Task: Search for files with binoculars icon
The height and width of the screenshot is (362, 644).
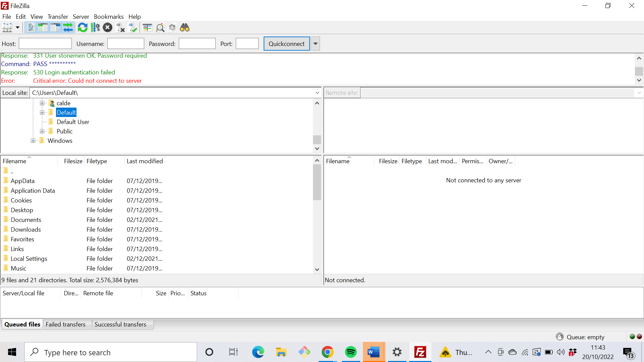Action: coord(185,27)
